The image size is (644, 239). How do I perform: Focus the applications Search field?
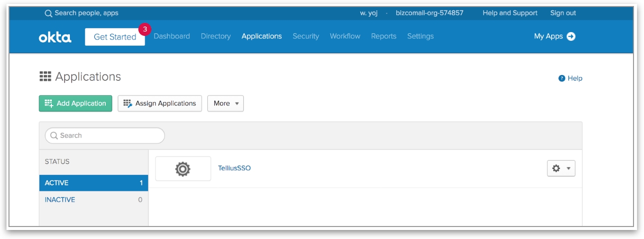click(x=105, y=135)
